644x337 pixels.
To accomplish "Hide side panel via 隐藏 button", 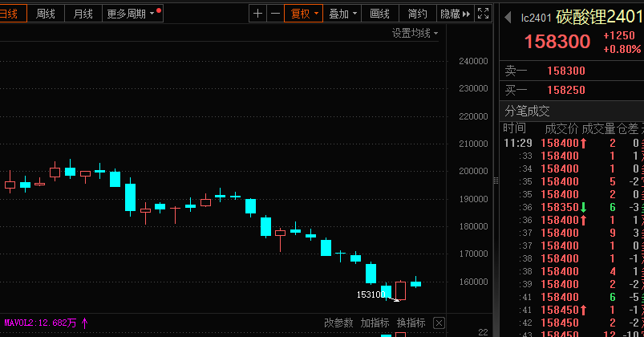I will tap(455, 14).
